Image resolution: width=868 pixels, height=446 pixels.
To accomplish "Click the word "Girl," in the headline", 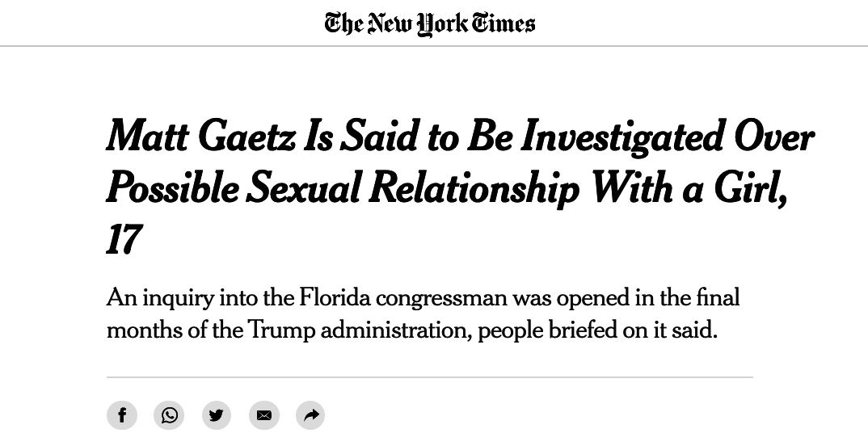I will pyautogui.click(x=750, y=188).
